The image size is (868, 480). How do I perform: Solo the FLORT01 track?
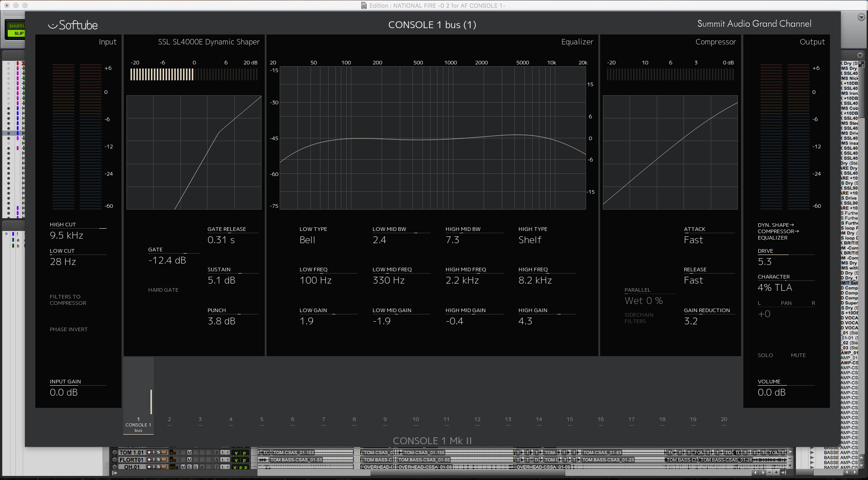coord(158,460)
